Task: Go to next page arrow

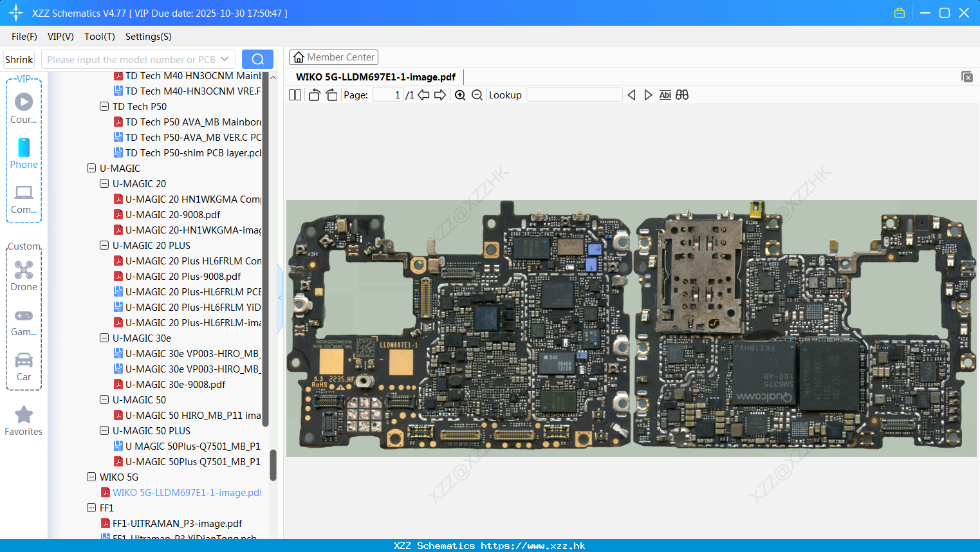Action: [x=440, y=95]
